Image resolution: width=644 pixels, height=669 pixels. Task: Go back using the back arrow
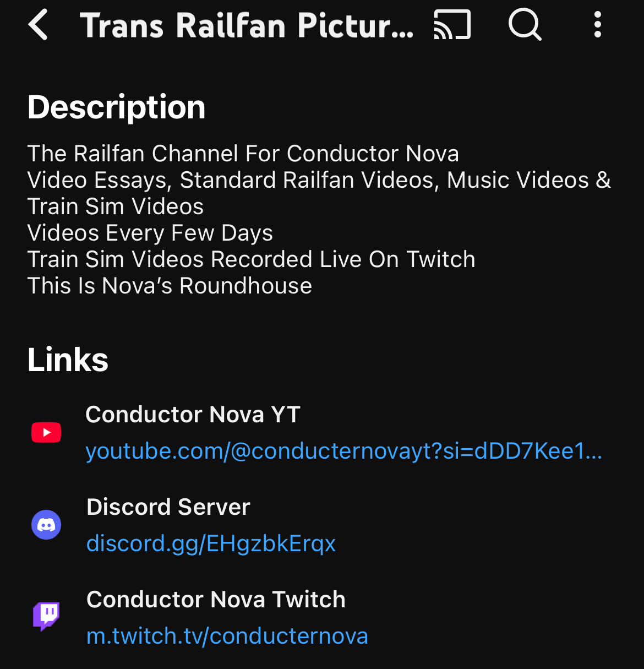[x=39, y=25]
